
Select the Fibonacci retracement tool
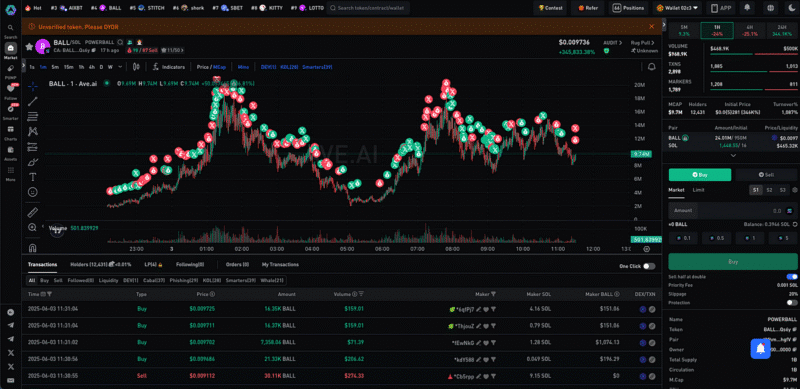coord(32,116)
